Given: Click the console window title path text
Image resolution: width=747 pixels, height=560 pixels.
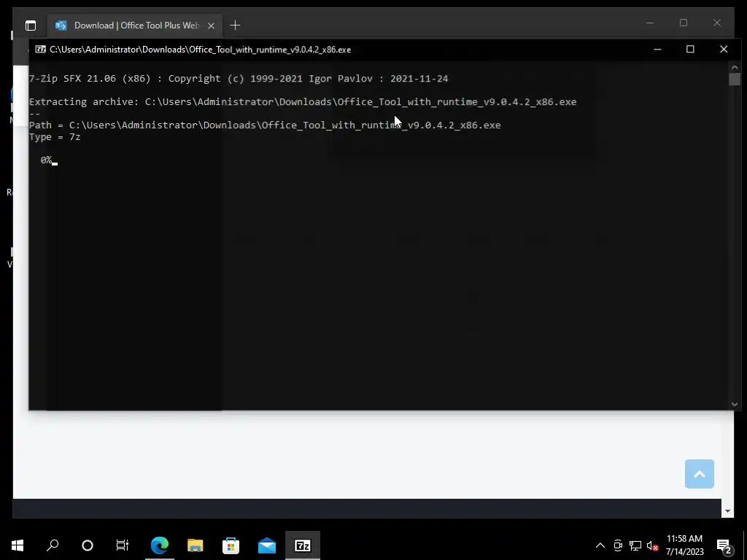Looking at the screenshot, I should (200, 50).
